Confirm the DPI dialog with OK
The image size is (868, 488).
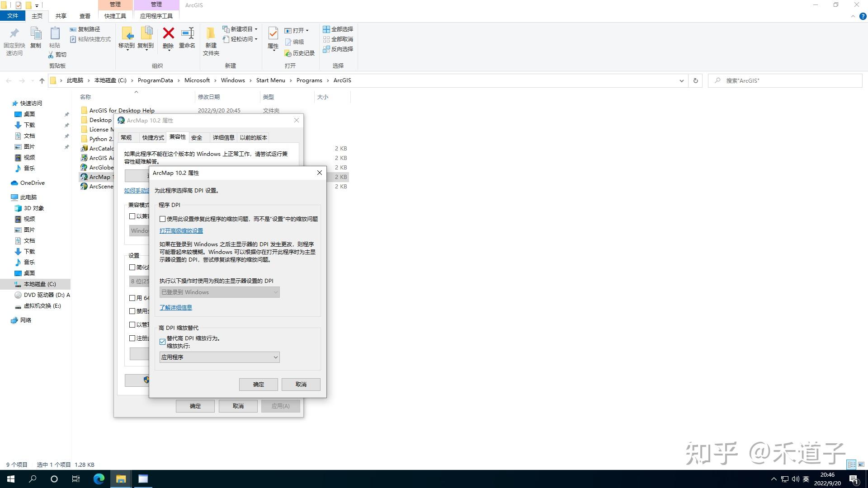(x=259, y=385)
